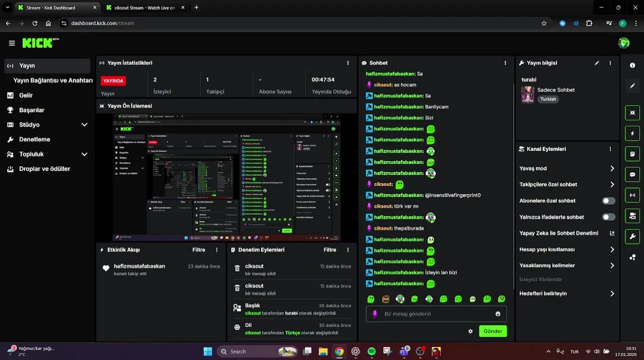Toggle the lightning bolt widget icon in the sidebar
The width and height of the screenshot is (644, 360).
[632, 133]
